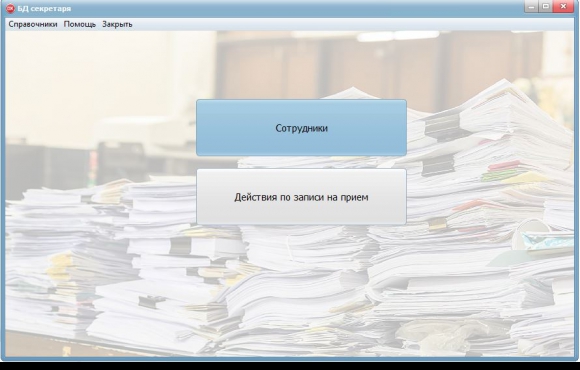Click the Сотрудники button
580x370 pixels.
point(301,128)
